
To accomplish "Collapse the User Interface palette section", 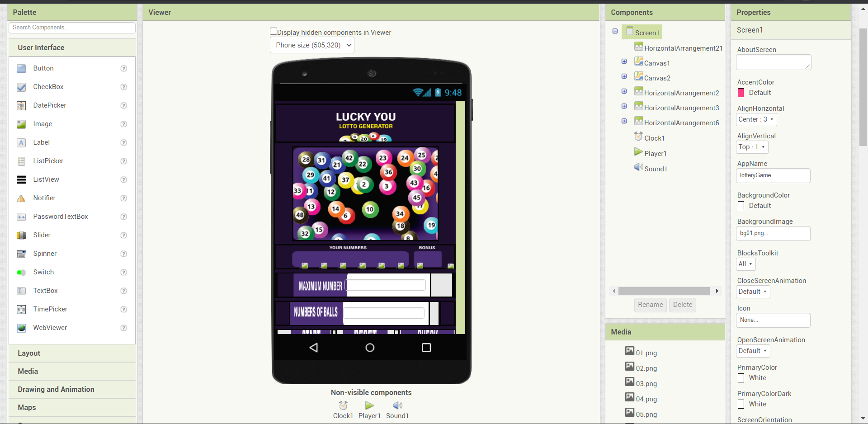I will [72, 48].
